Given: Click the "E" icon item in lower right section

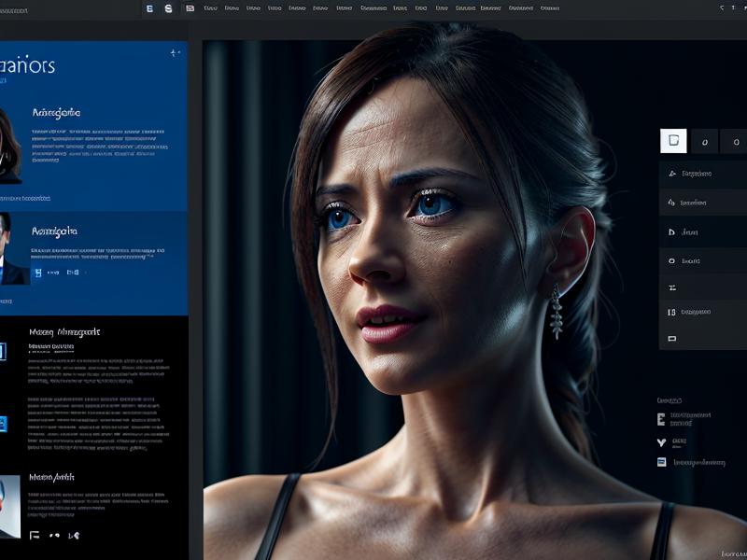Looking at the screenshot, I should pos(662,420).
